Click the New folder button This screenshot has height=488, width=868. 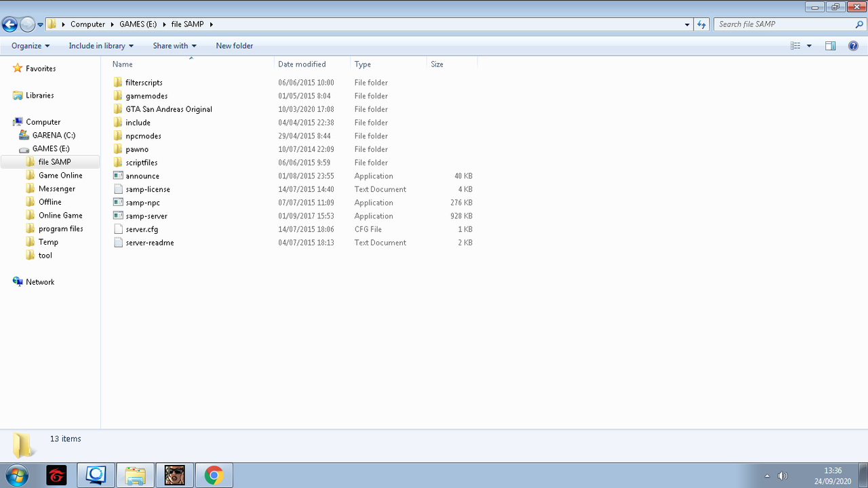click(235, 46)
